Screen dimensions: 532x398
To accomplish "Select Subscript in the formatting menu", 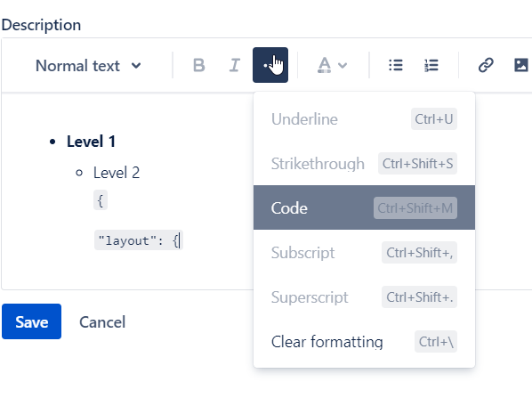I will click(364, 252).
